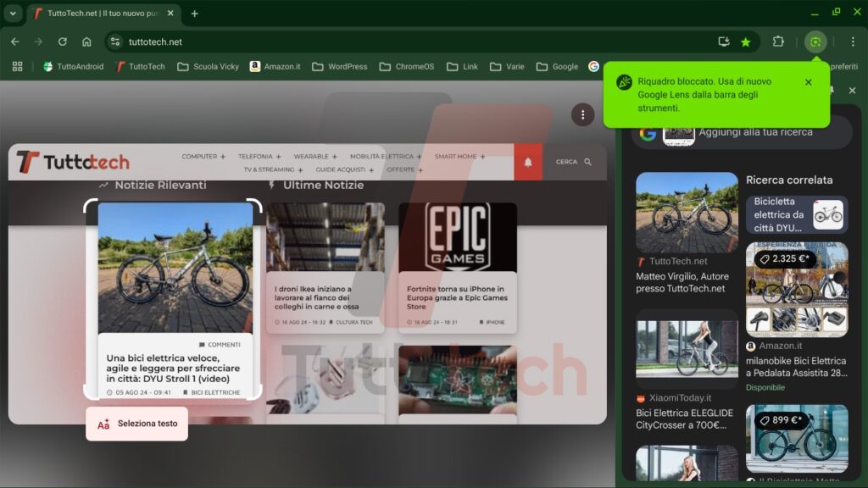868x488 pixels.
Task: Click the Amazon.it bookmark icon
Action: pyautogui.click(x=256, y=65)
